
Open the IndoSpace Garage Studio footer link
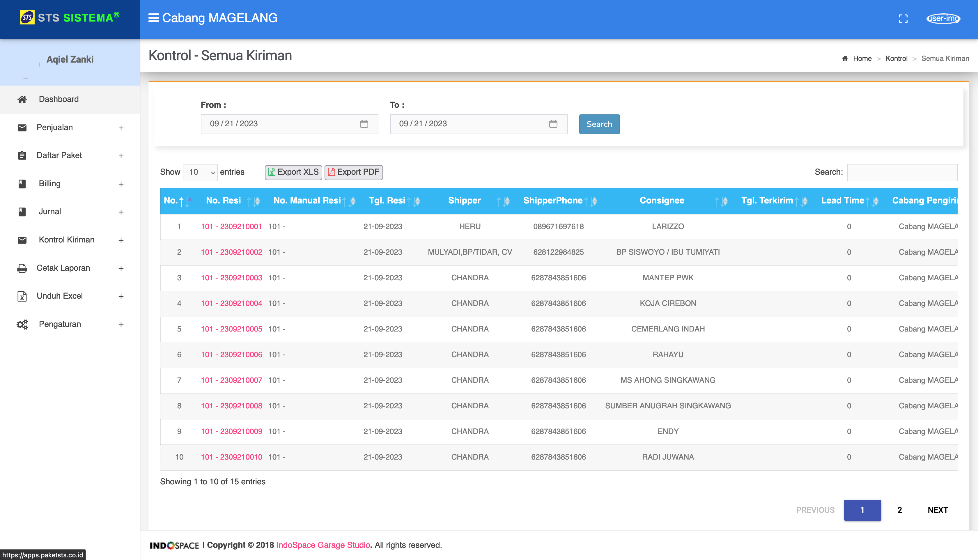coord(323,545)
